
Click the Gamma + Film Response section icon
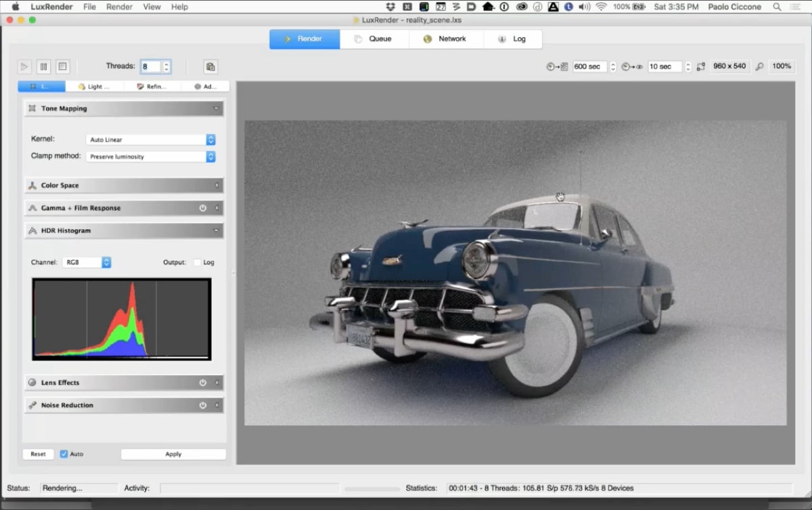coord(32,208)
